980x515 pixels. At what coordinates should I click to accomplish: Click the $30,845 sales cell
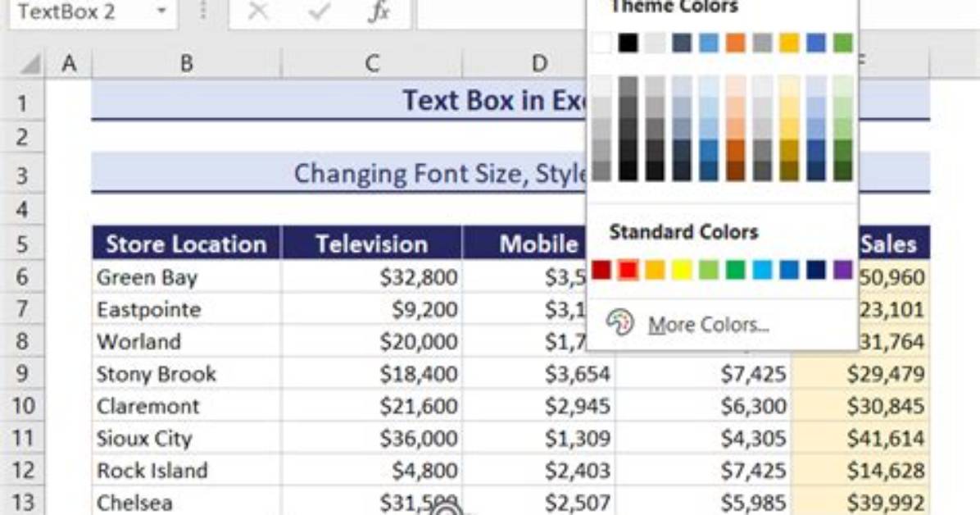click(860, 406)
